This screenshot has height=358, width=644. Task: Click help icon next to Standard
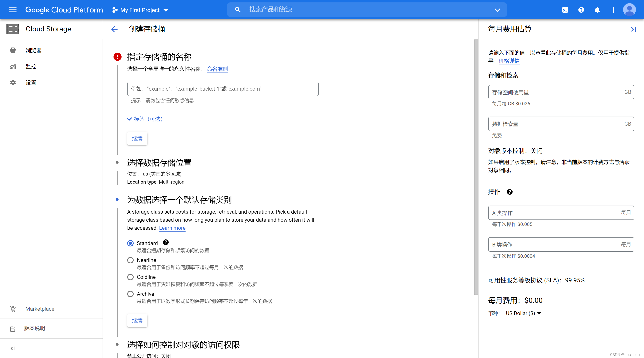tap(166, 242)
